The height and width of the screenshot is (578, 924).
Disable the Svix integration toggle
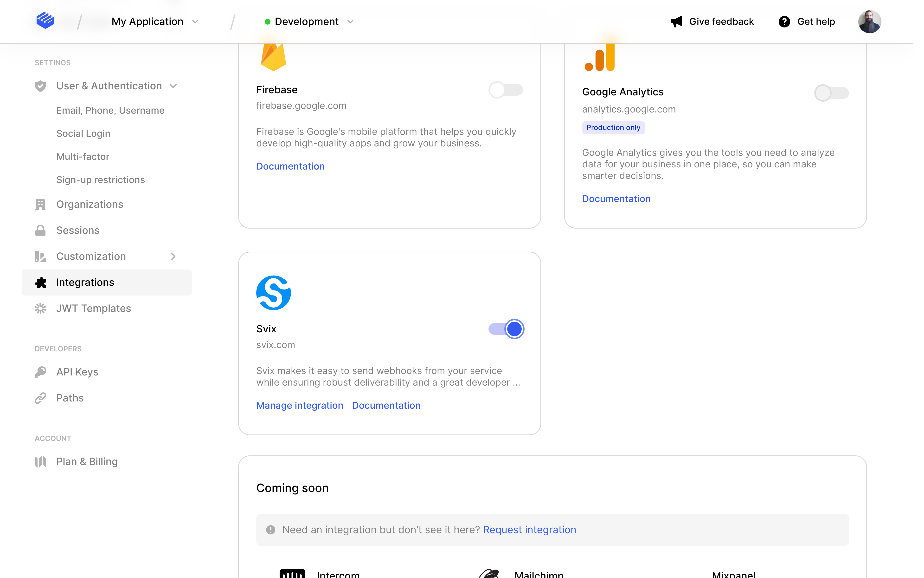[506, 329]
